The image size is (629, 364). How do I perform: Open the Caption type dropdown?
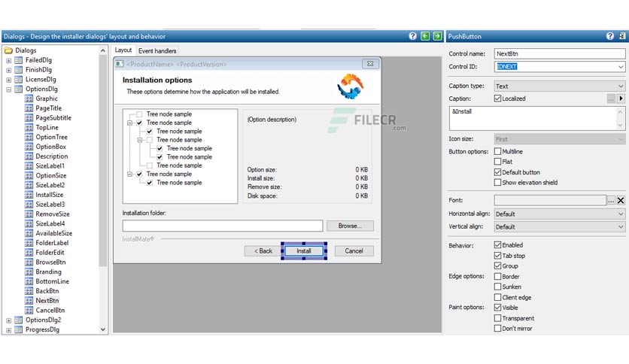(x=621, y=86)
